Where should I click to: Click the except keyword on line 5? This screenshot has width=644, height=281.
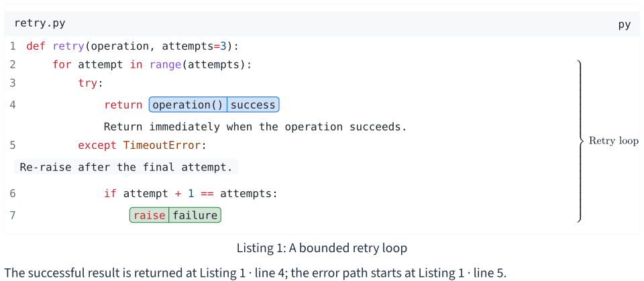click(x=97, y=146)
